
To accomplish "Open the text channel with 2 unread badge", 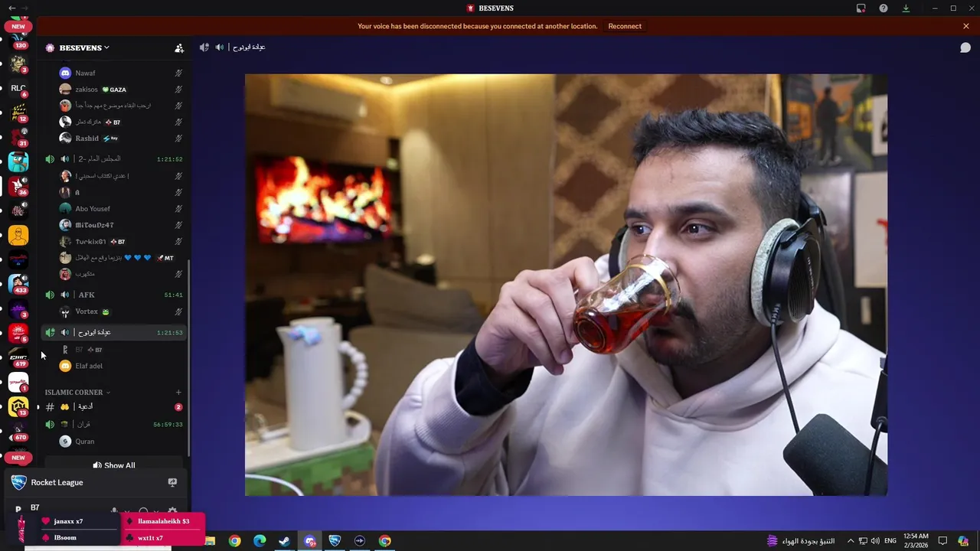I will point(114,407).
